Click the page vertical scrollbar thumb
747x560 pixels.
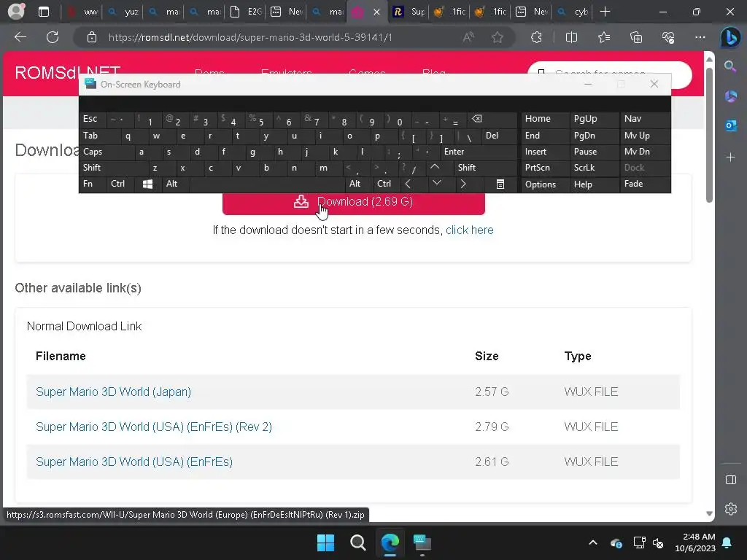tap(709, 136)
